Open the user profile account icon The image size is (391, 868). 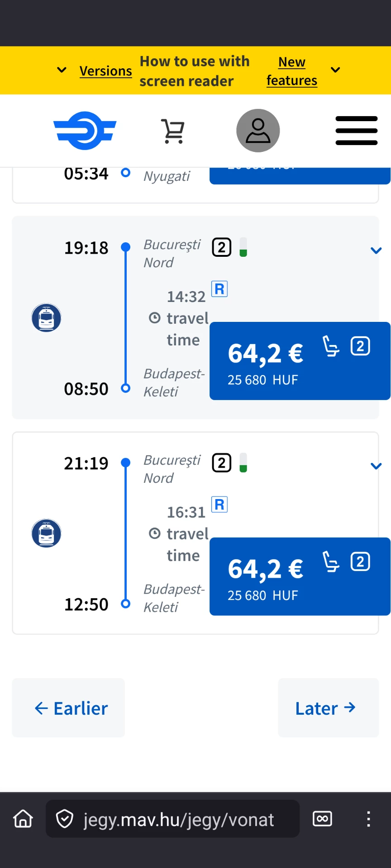pyautogui.click(x=258, y=131)
